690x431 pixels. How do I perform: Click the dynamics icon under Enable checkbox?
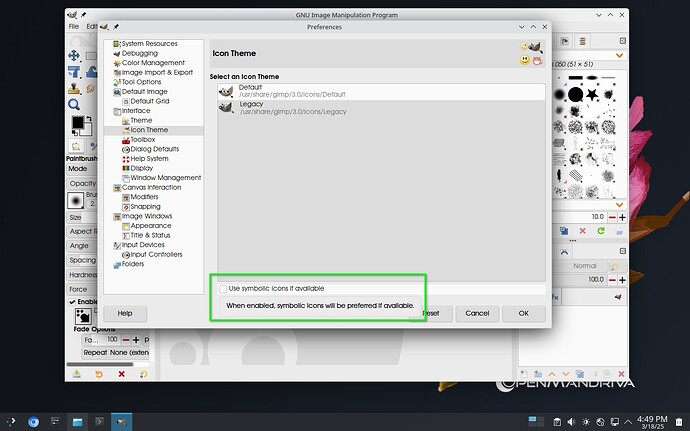[83, 316]
